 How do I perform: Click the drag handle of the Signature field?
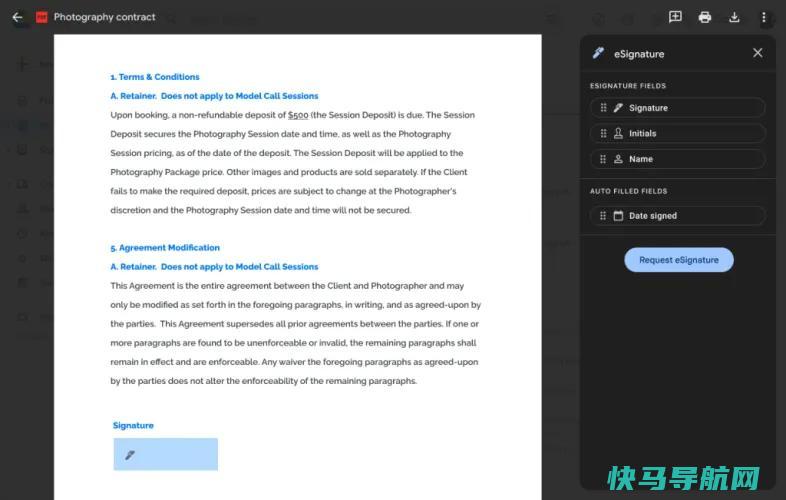[603, 108]
